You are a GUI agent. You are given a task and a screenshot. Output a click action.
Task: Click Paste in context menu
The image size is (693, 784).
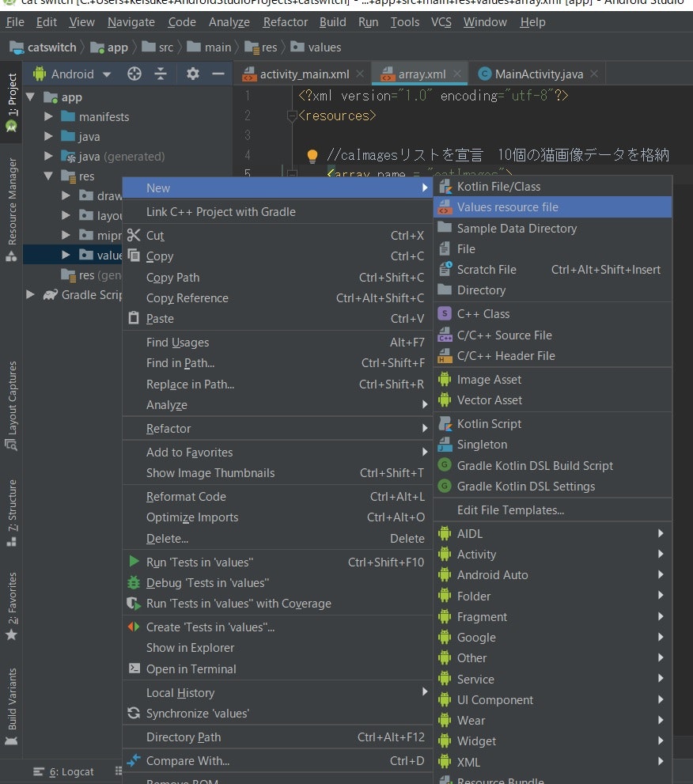pyautogui.click(x=278, y=319)
